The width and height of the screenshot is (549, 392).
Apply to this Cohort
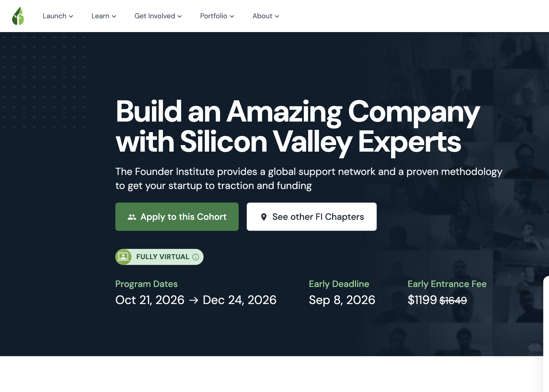177,217
